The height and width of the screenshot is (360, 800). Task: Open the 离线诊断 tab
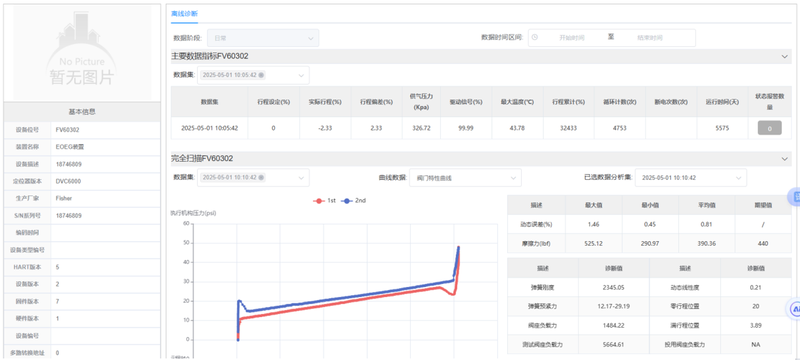point(184,14)
